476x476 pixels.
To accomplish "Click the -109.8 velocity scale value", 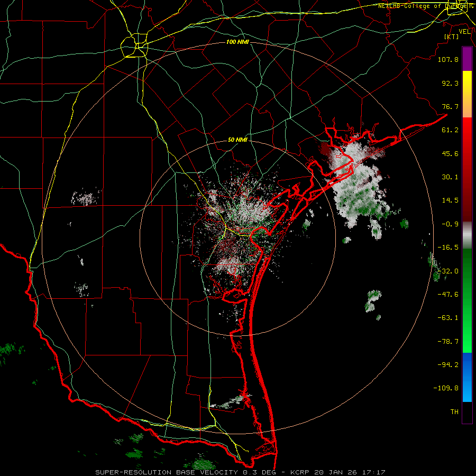I will [x=446, y=388].
